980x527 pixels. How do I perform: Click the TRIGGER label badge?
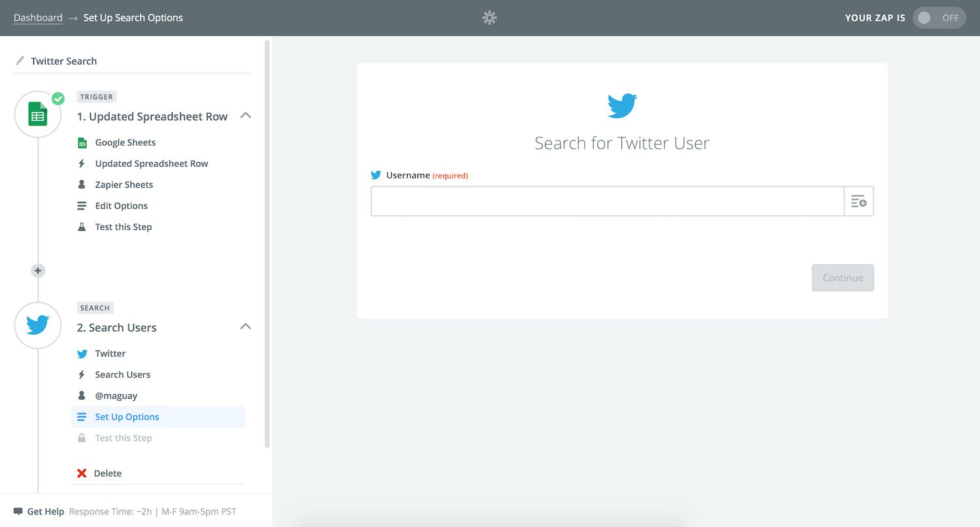(x=97, y=97)
